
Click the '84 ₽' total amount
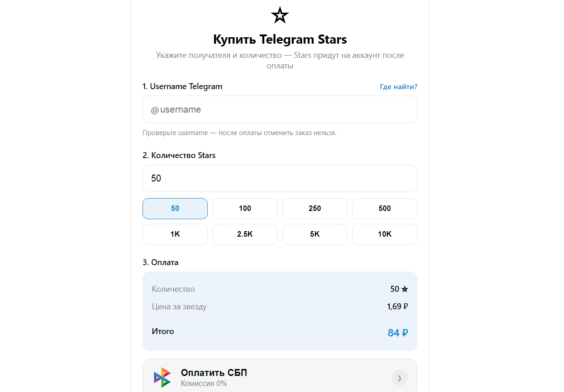click(x=398, y=333)
